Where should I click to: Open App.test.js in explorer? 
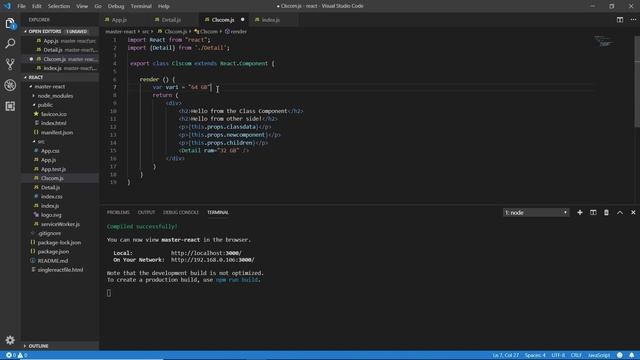pyautogui.click(x=53, y=169)
